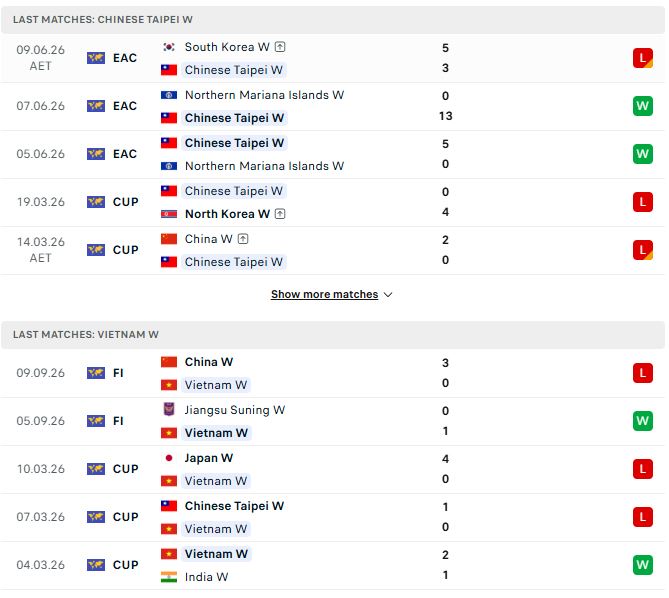Screen dimensions: 669x598
Task: Open the Japan W vs Vietnam W match row
Action: [x=332, y=469]
